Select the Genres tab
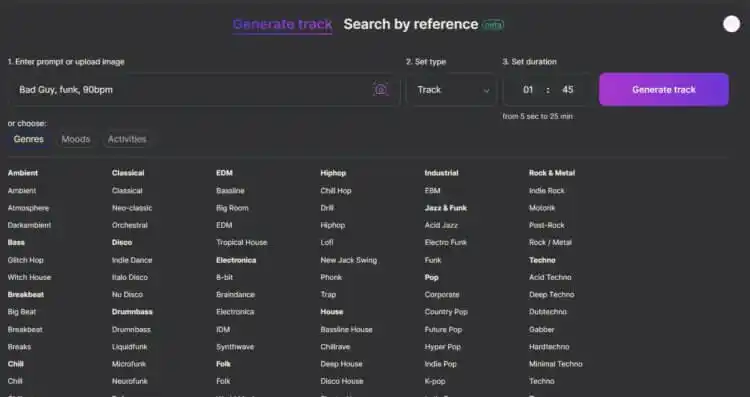The image size is (750, 397). tap(29, 139)
